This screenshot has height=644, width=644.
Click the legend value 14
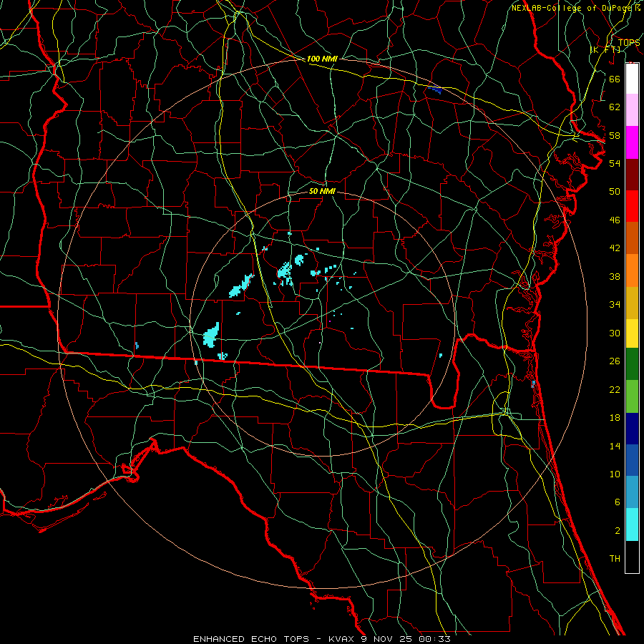tap(615, 446)
